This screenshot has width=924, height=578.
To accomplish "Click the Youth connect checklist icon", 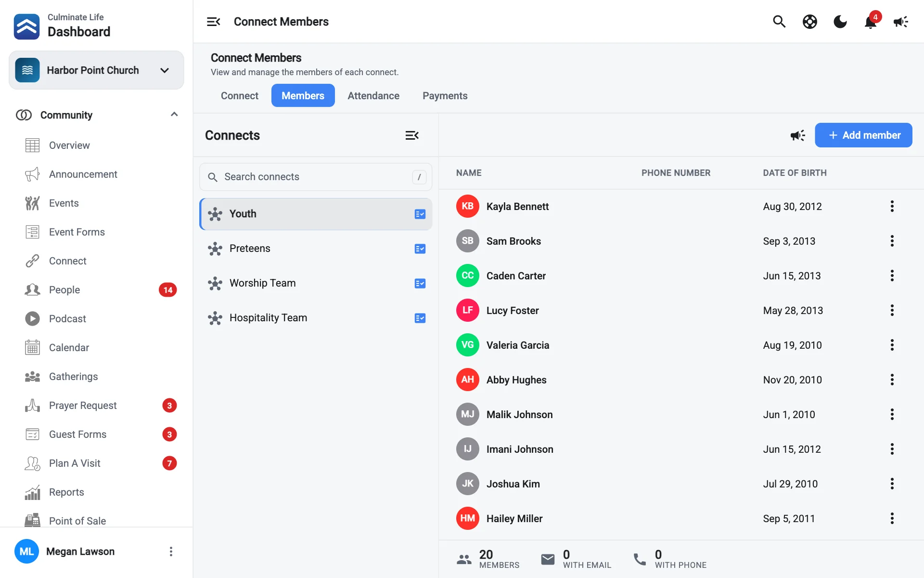I will point(420,214).
